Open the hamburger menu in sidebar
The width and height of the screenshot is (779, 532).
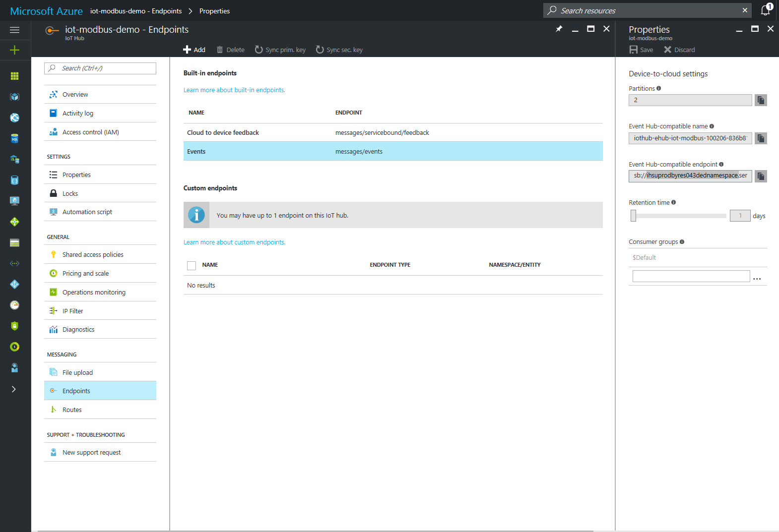[14, 30]
